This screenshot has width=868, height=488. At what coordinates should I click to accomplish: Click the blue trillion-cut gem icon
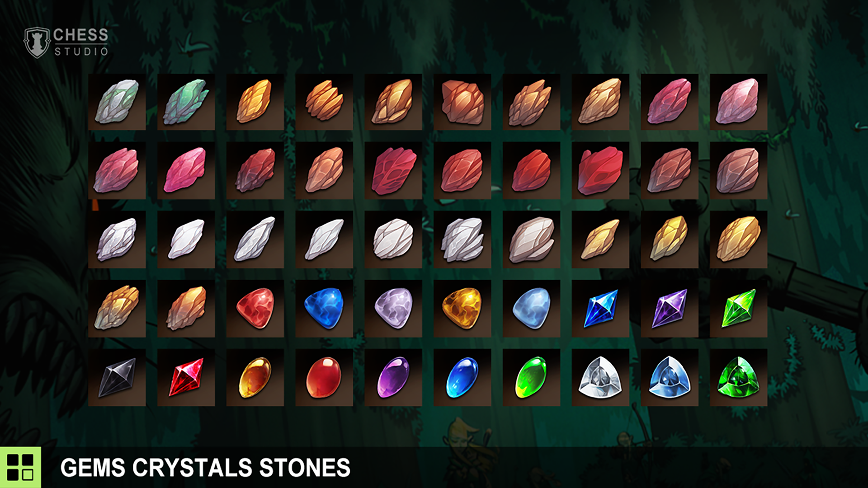670,377
